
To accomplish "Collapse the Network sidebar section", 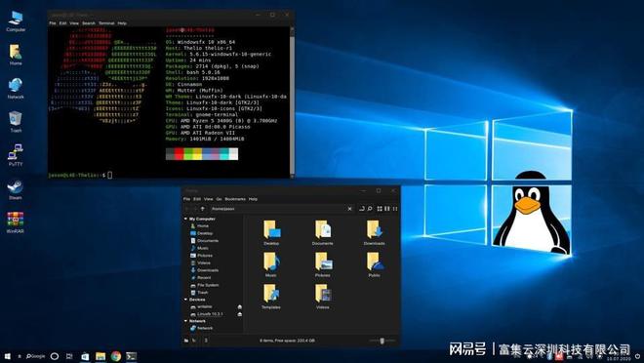I will pyautogui.click(x=186, y=321).
